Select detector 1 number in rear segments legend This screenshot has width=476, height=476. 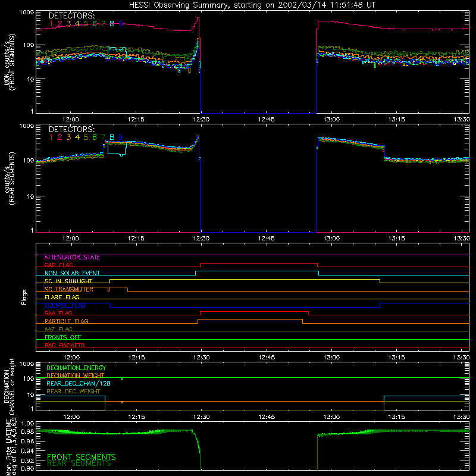tap(51, 137)
